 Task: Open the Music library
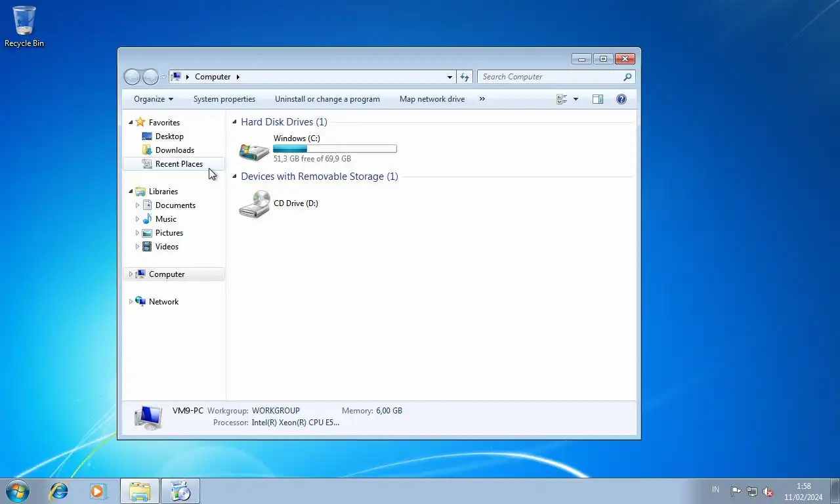click(165, 219)
